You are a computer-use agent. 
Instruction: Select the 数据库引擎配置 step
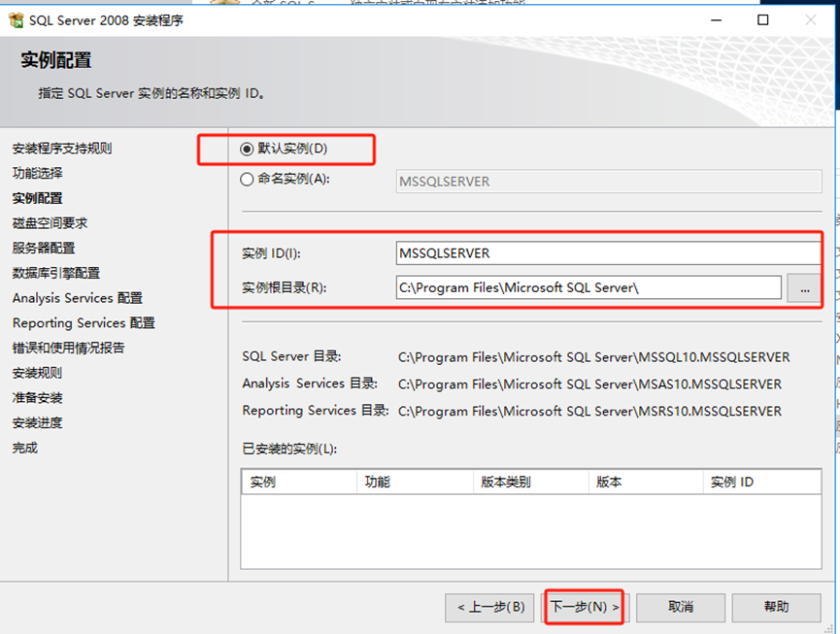tap(56, 273)
